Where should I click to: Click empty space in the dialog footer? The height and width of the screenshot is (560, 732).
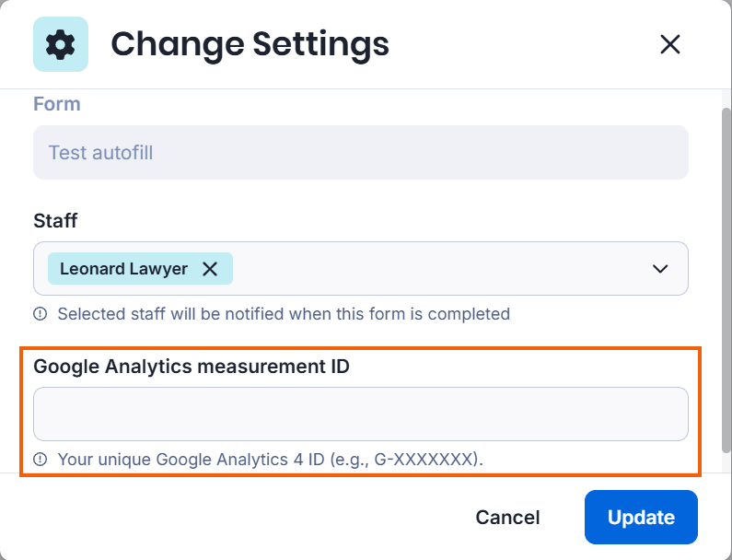[230, 518]
